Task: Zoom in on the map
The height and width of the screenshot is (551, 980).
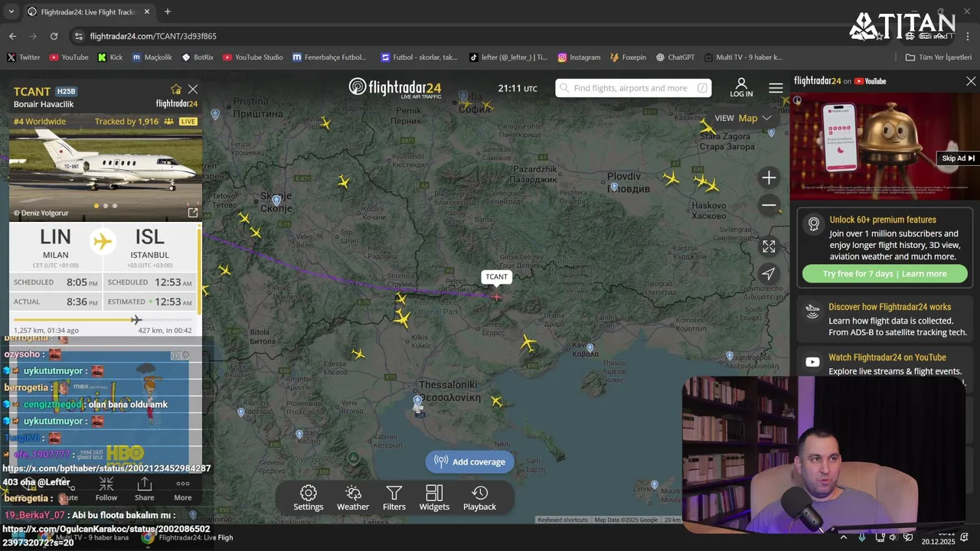Action: click(769, 178)
